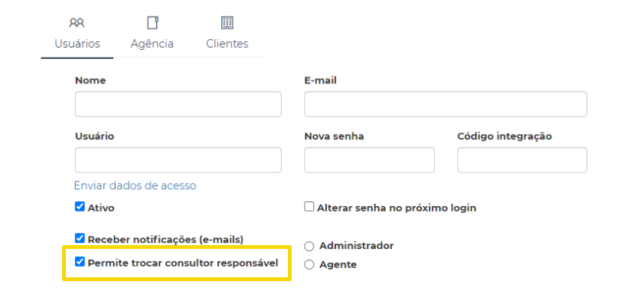644x298 pixels.
Task: Focus the Nome input field
Action: click(178, 104)
